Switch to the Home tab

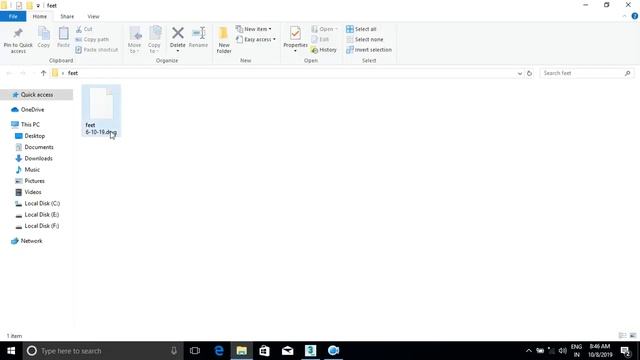[x=40, y=16]
